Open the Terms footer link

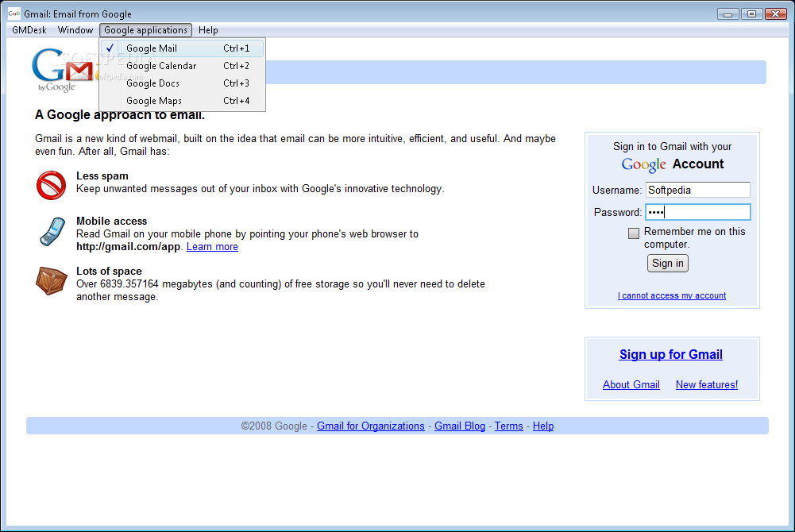coord(508,426)
